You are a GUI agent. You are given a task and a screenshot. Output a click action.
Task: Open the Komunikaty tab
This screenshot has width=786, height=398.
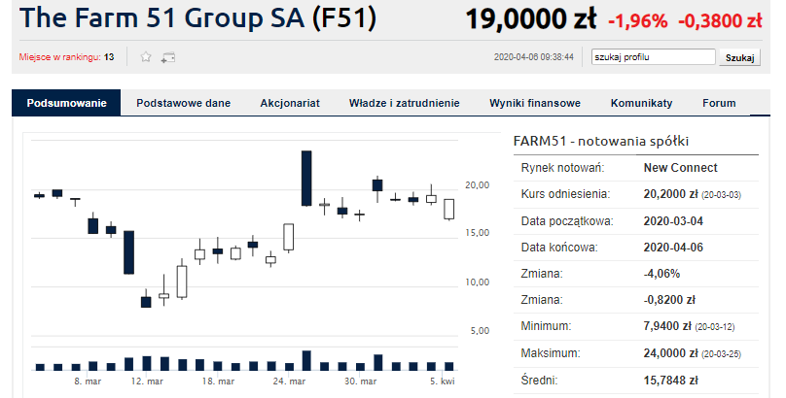click(x=641, y=103)
